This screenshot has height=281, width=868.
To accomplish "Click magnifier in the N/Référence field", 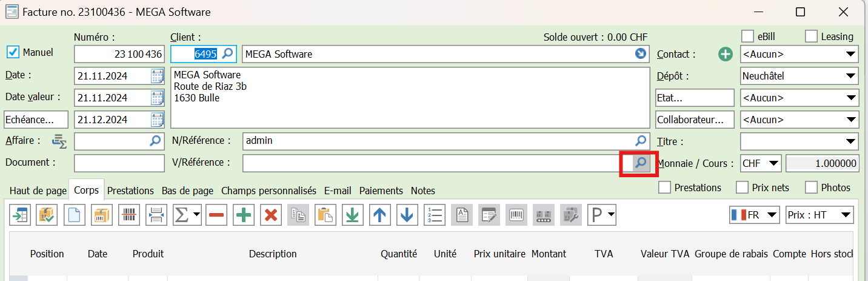I will click(641, 141).
